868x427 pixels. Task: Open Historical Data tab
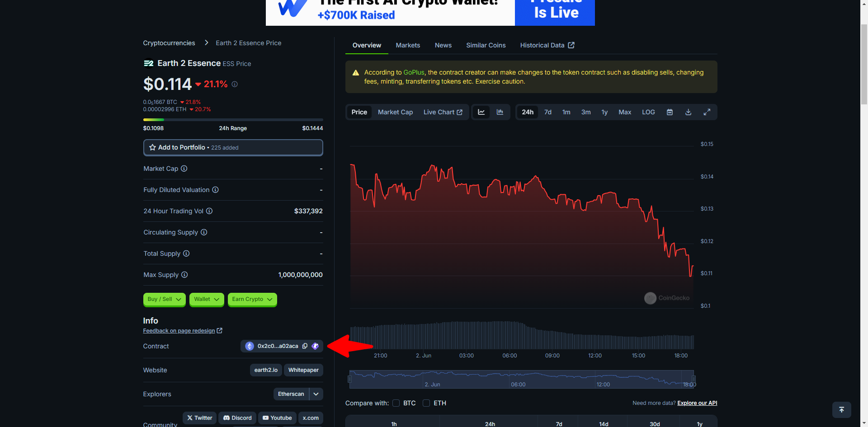click(x=547, y=45)
